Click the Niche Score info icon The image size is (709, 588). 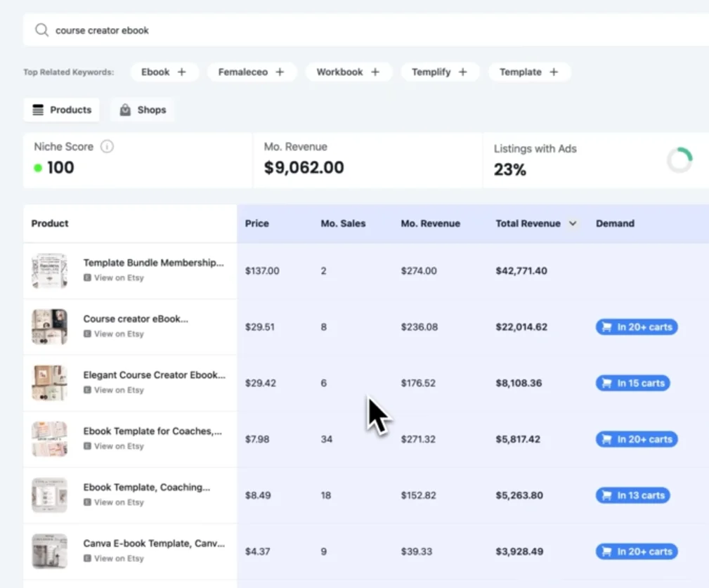[107, 147]
